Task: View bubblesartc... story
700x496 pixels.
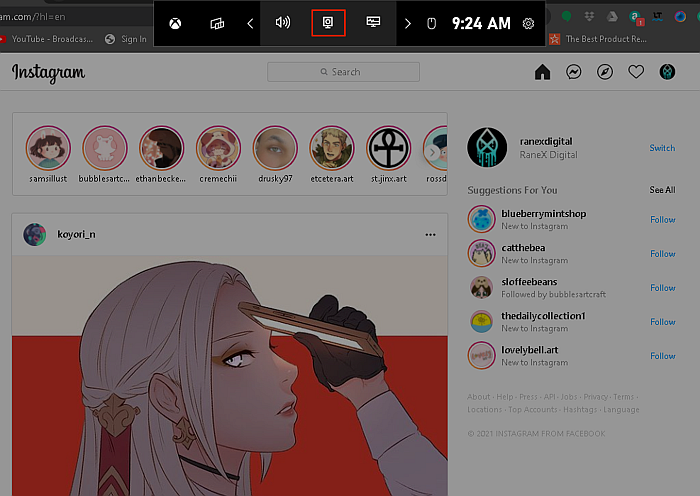Action: pyautogui.click(x=105, y=148)
